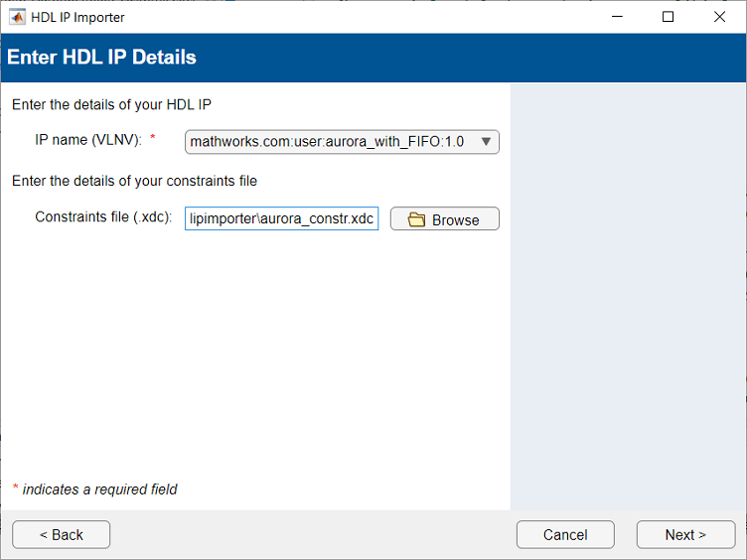Click the folder icon on the Browse button
The width and height of the screenshot is (747, 560).
coord(416,219)
